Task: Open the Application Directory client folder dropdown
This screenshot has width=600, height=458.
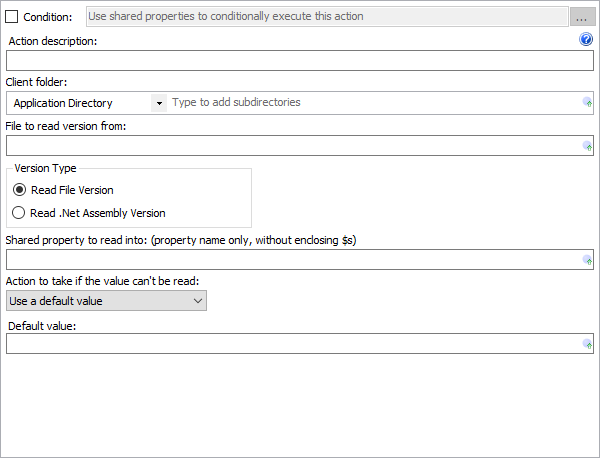Action: coord(159,103)
